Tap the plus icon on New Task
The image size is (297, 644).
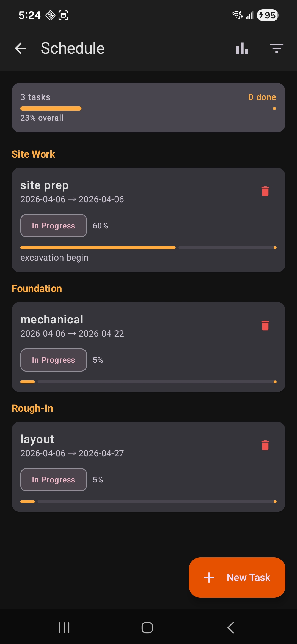click(209, 577)
